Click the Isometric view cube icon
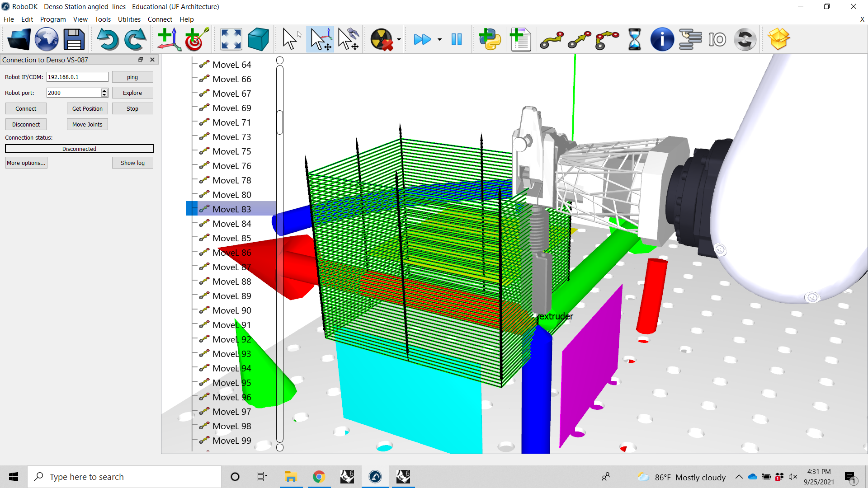This screenshot has width=868, height=488. (x=258, y=39)
